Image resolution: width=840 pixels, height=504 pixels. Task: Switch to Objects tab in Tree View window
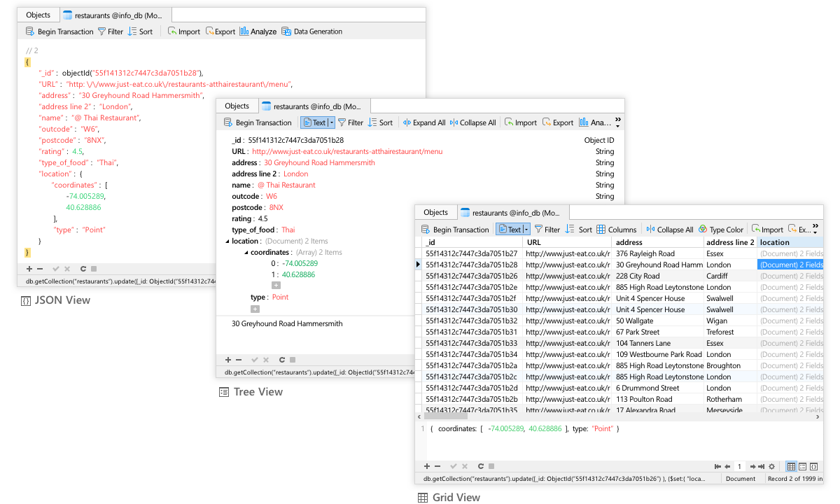[237, 106]
